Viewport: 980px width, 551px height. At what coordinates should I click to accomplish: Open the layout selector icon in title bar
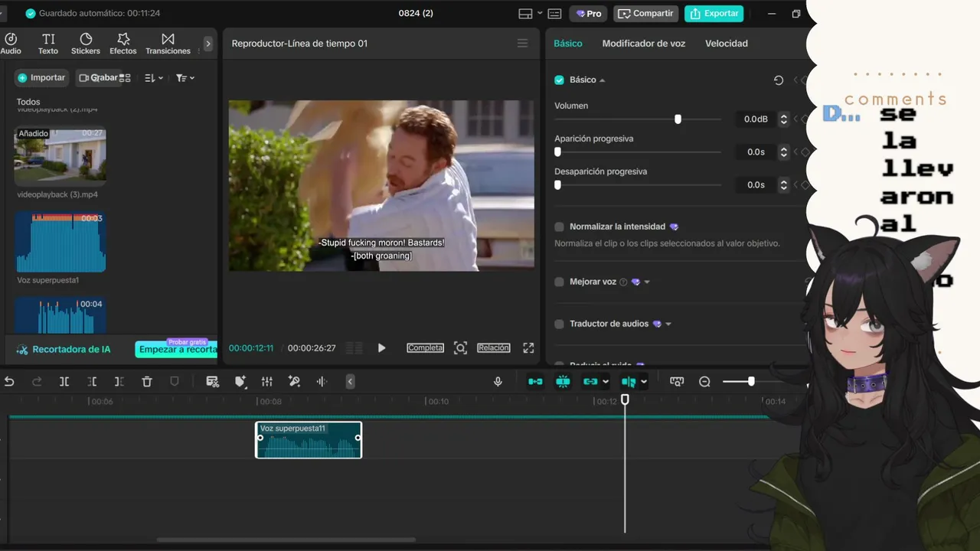525,14
